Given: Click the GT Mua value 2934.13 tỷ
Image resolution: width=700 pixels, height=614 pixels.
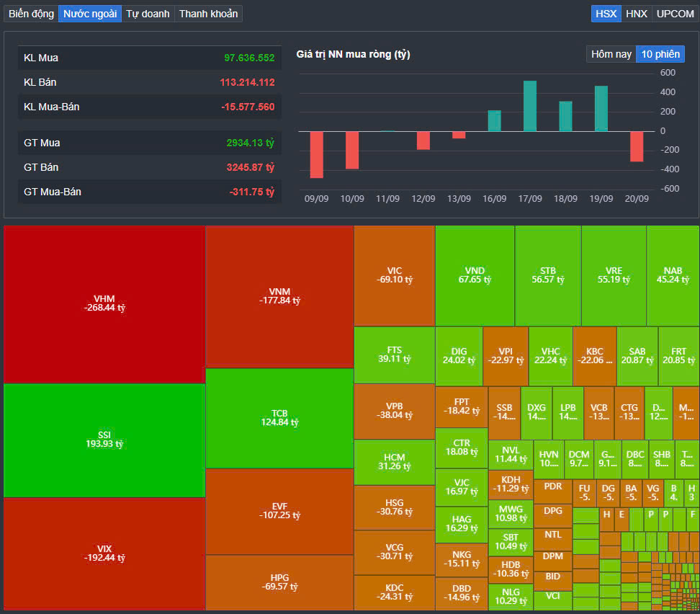Looking at the screenshot, I should pos(250,143).
